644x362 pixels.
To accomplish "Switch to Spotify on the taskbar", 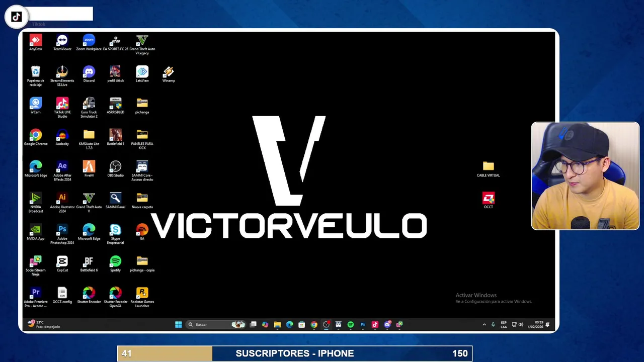I will tap(351, 324).
